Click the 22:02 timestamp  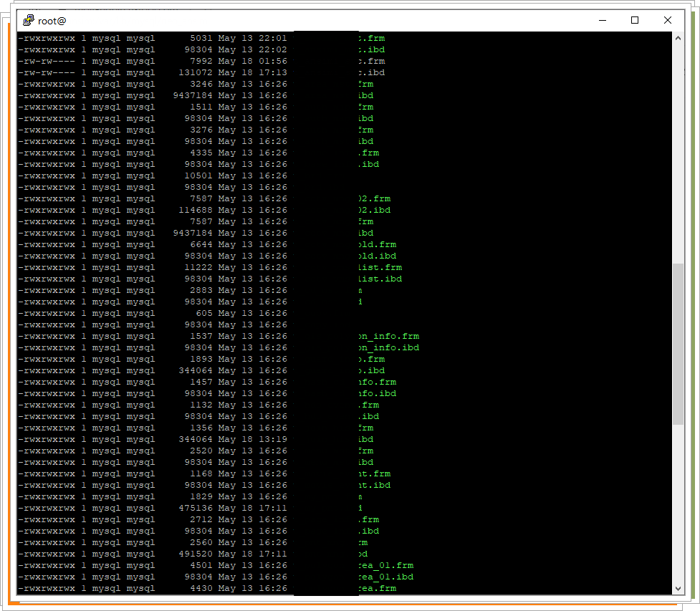click(273, 50)
